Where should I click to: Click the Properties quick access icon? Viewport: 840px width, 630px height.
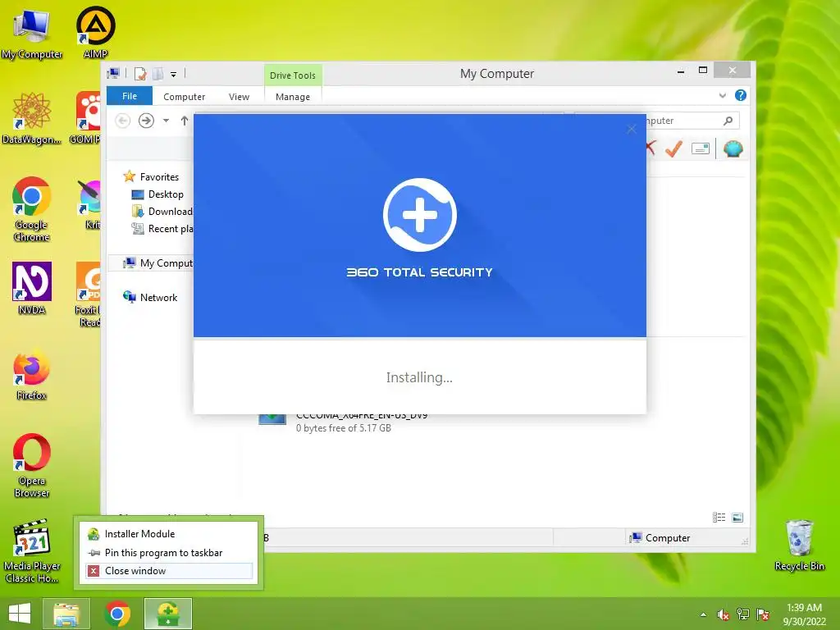(140, 74)
